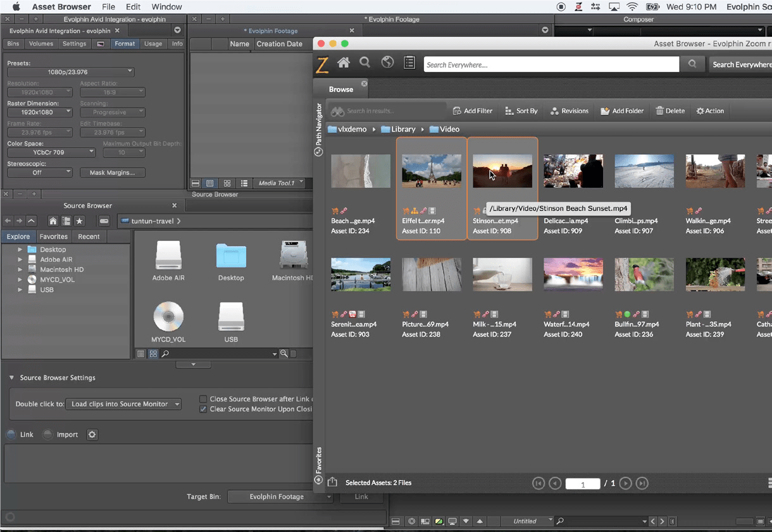Click the binoculars search-in-results icon
Screen dimensions: 772x532
(338, 111)
